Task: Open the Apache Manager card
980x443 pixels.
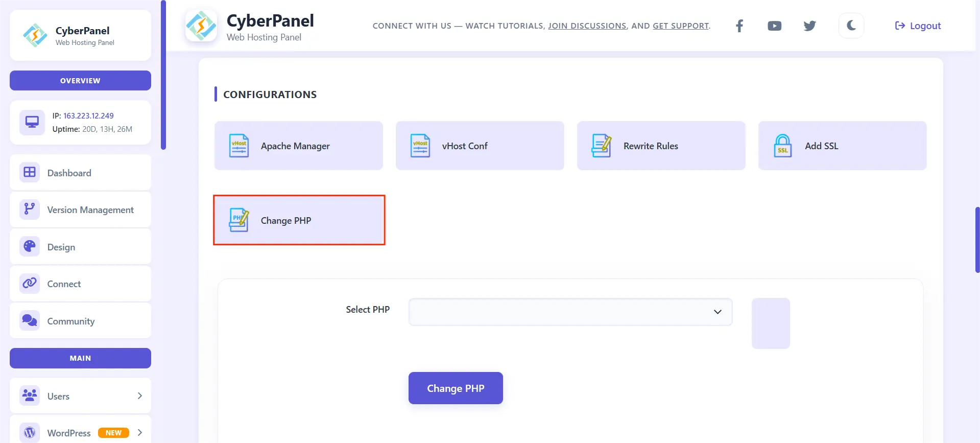Action: coord(299,146)
